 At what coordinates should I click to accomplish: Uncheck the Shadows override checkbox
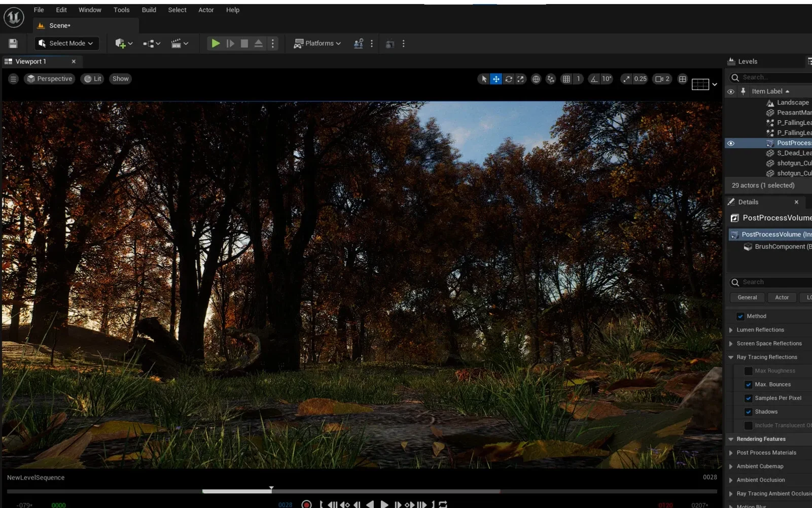click(x=749, y=412)
